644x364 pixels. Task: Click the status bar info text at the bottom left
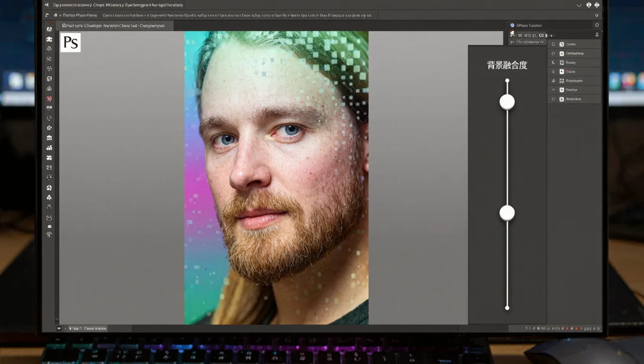(88, 328)
